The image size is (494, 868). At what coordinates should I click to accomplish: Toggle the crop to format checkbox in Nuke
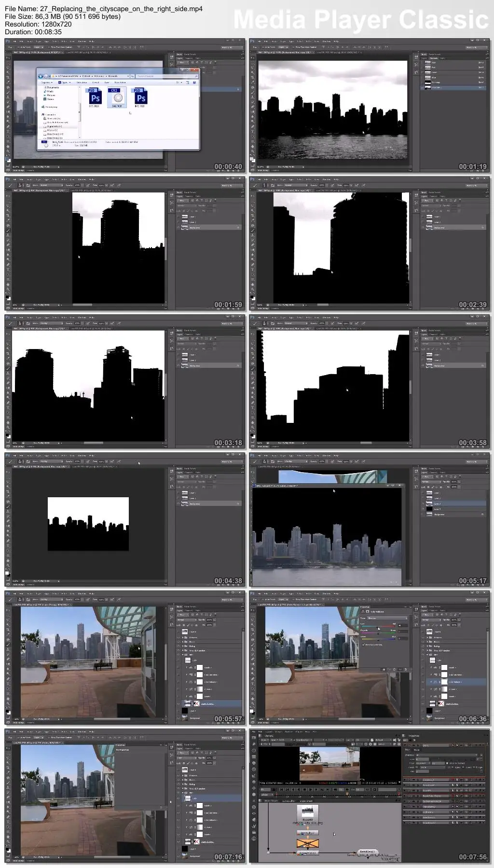pos(447,763)
